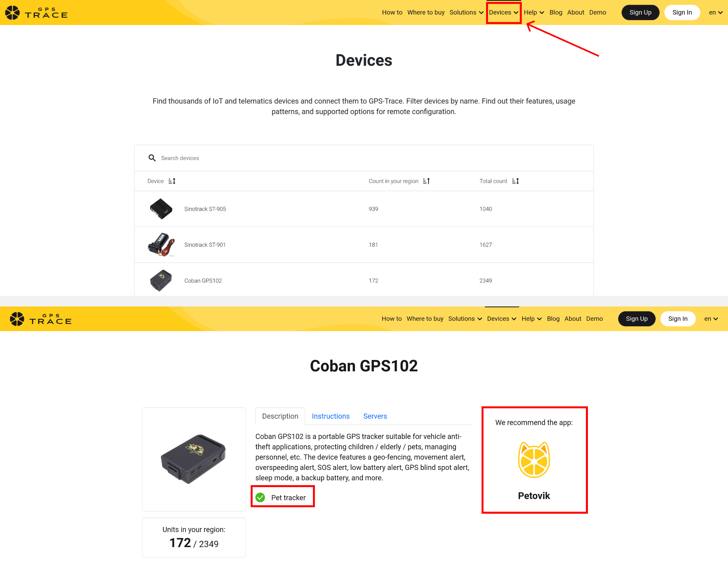Image resolution: width=728 pixels, height=575 pixels.
Task: Click the search devices input field
Action: point(365,158)
